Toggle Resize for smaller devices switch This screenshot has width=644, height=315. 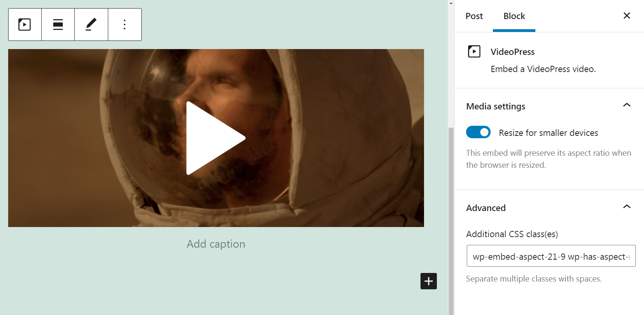478,132
